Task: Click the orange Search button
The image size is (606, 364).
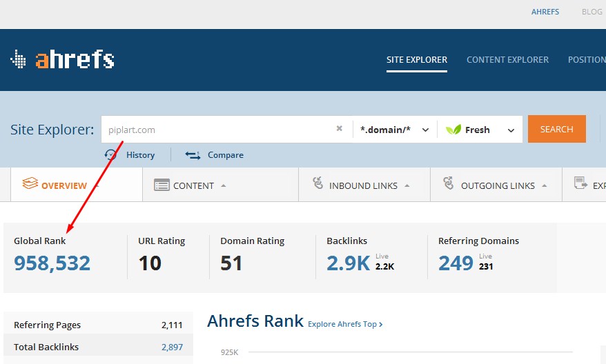Action: coord(556,129)
